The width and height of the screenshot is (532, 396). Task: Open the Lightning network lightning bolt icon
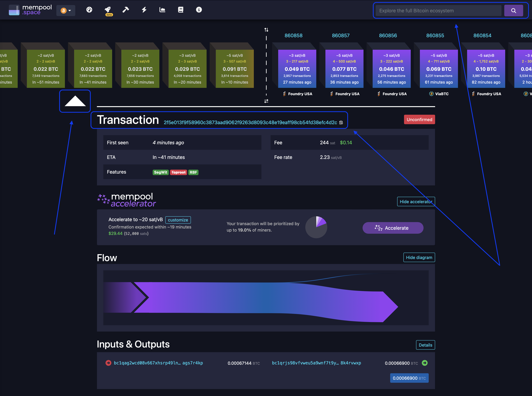(x=144, y=10)
